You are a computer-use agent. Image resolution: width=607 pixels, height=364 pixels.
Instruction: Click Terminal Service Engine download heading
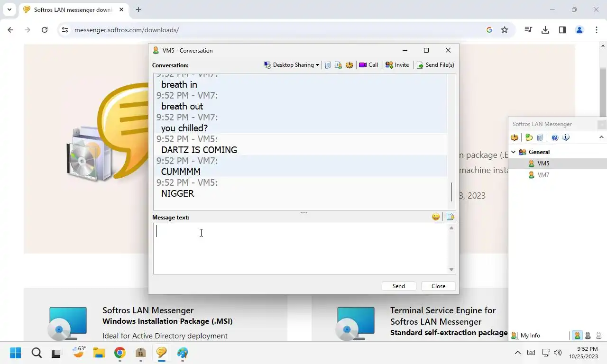coord(443,316)
